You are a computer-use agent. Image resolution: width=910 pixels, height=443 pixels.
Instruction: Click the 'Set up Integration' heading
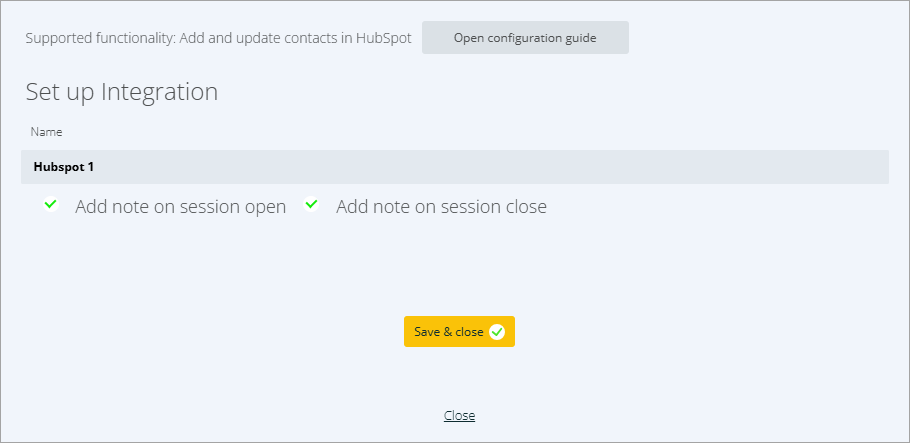(122, 92)
